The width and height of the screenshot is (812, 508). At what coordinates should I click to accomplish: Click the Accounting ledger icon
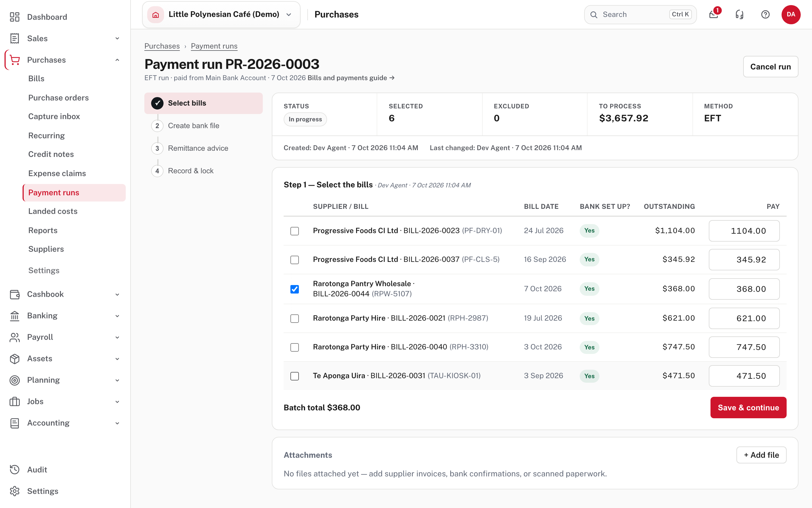tap(14, 423)
